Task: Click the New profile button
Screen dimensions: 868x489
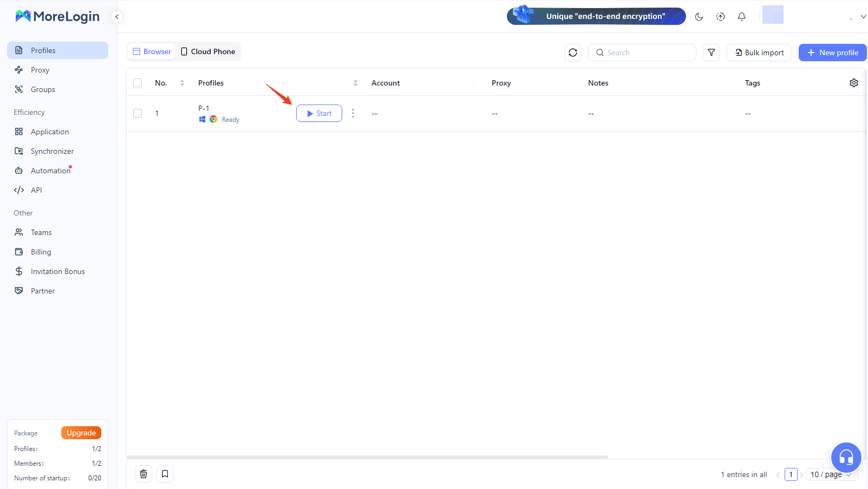Action: pos(832,53)
